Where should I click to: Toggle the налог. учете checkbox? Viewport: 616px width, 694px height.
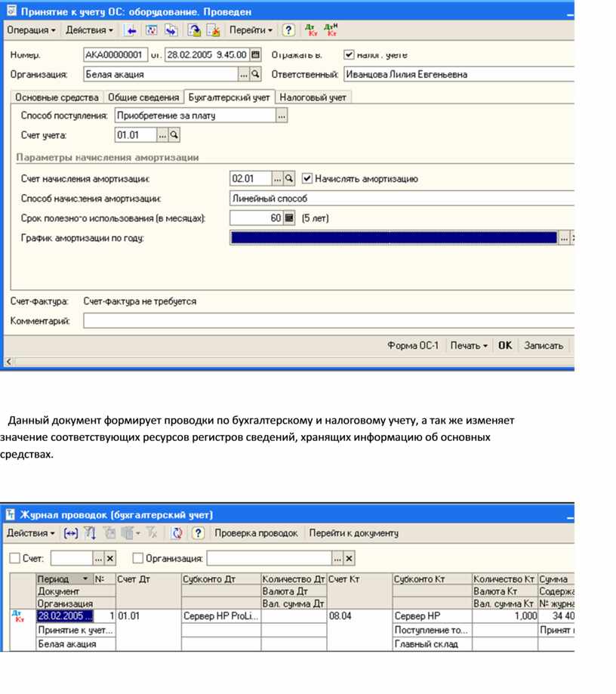pos(350,55)
